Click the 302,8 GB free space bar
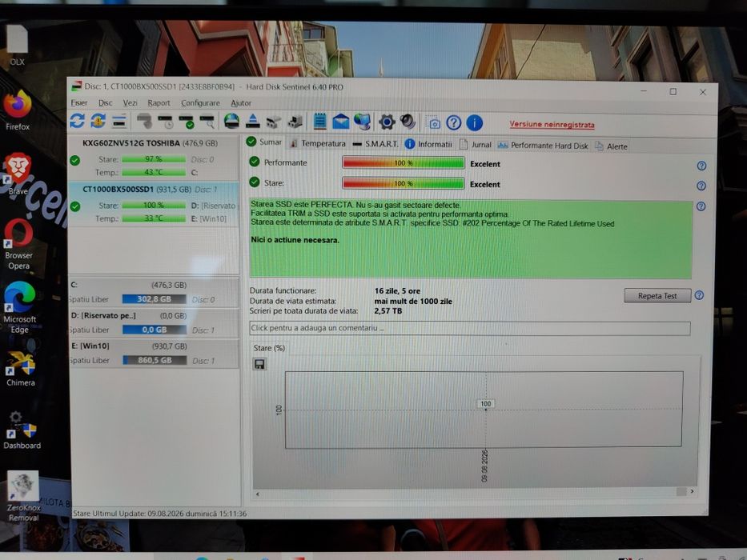The width and height of the screenshot is (747, 560). pyautogui.click(x=155, y=299)
